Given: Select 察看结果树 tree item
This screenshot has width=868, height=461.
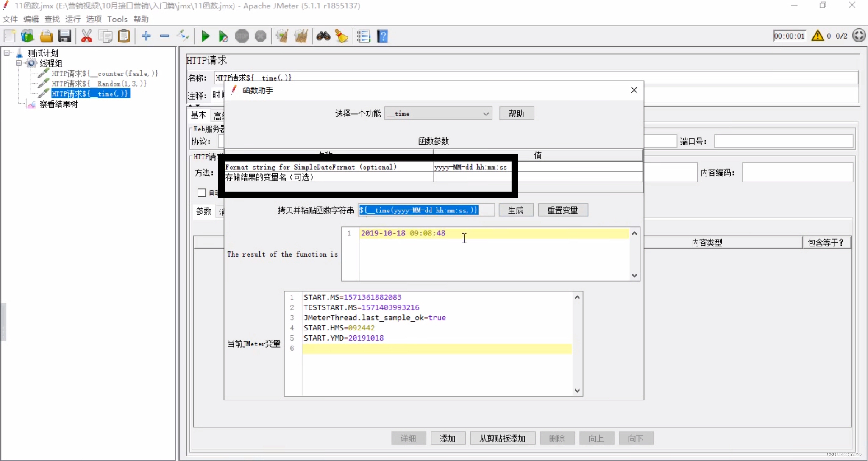Looking at the screenshot, I should (58, 104).
